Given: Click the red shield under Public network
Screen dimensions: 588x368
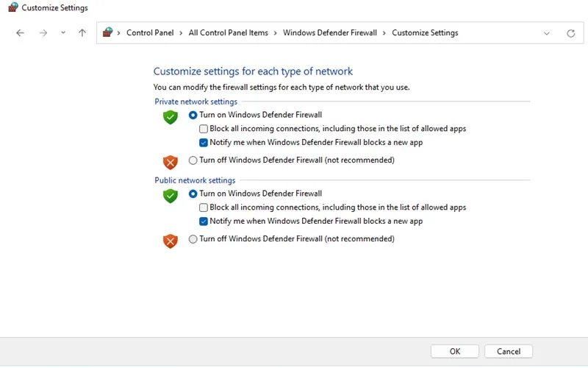Looking at the screenshot, I should (171, 241).
